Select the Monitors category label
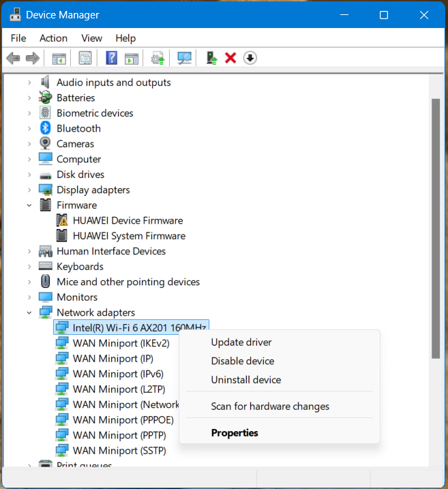 coord(77,297)
